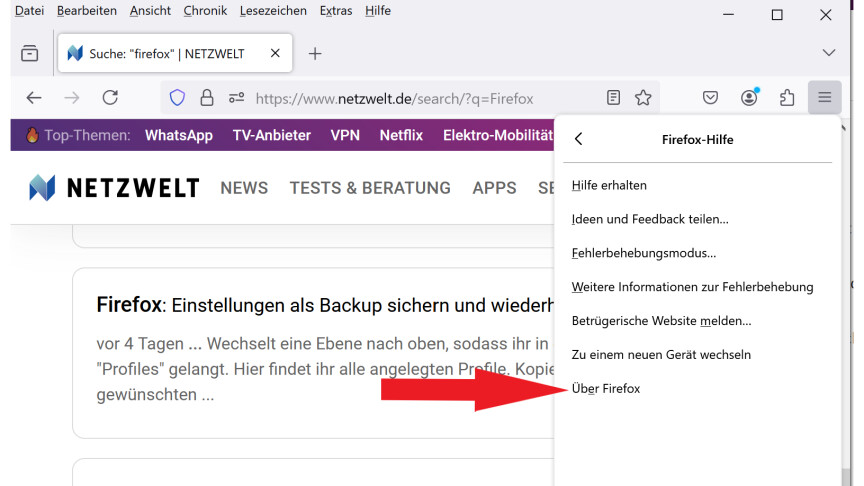Image resolution: width=864 pixels, height=486 pixels.
Task: Open the Firefox View icon
Action: pos(30,53)
